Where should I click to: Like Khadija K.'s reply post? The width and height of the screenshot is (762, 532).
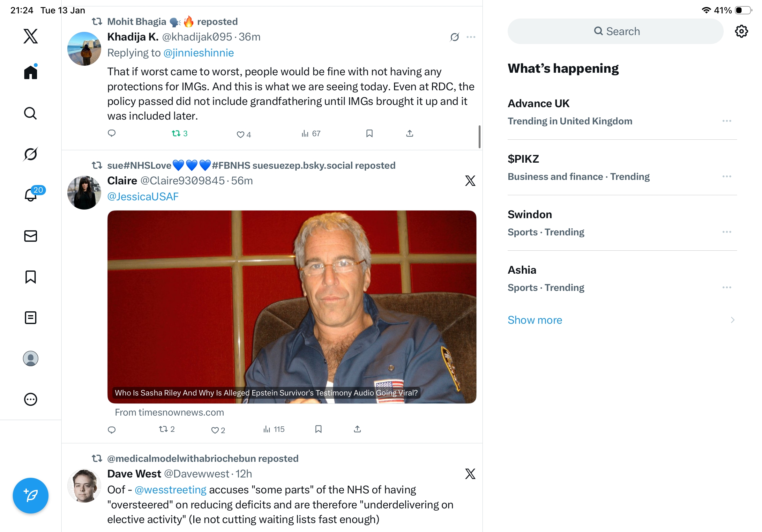(x=243, y=134)
